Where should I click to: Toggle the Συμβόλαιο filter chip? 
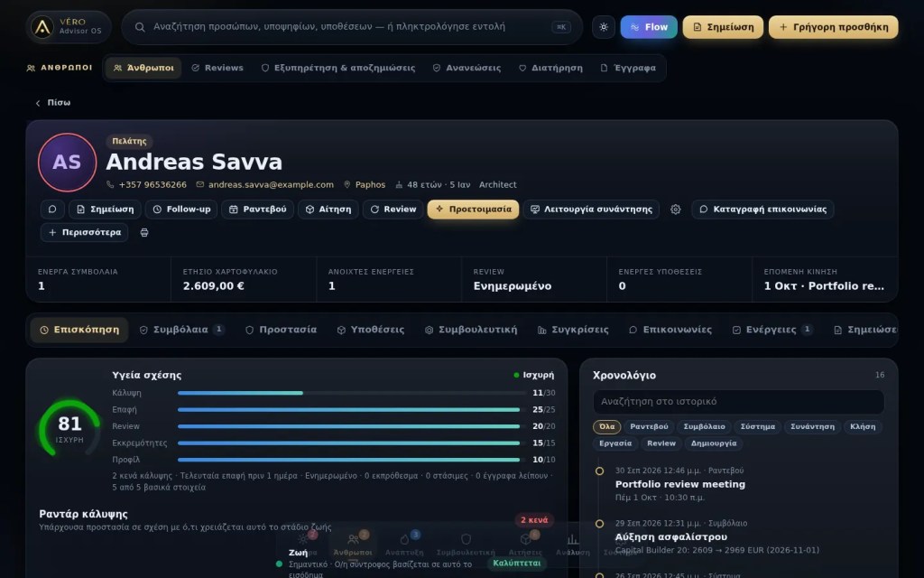(704, 426)
